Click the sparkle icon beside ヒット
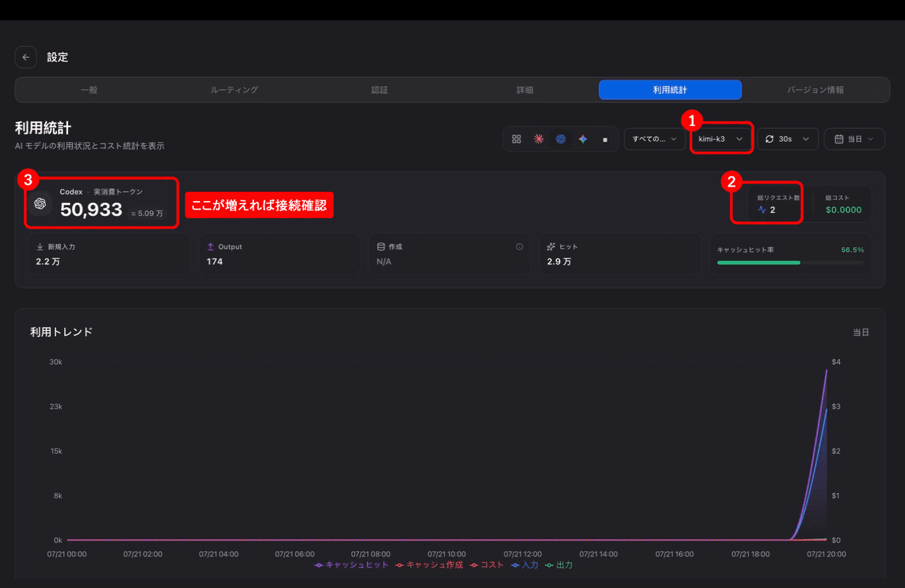Screen dimensions: 905x588 551,247
